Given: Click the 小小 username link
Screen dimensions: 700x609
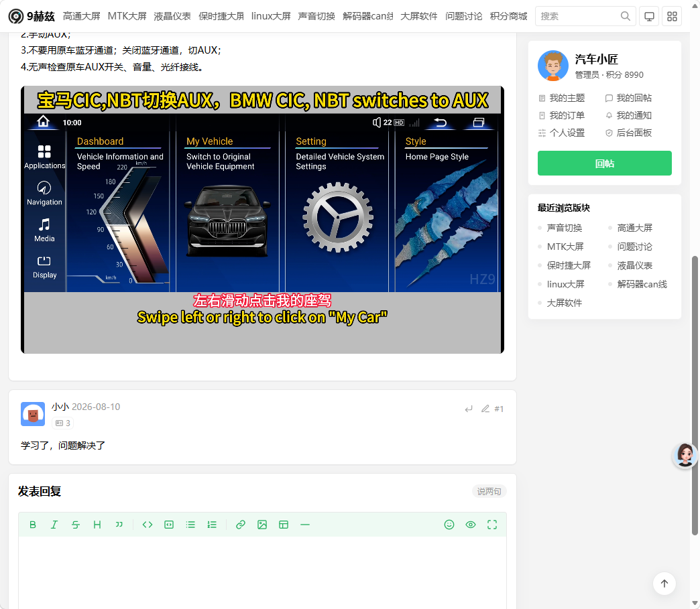Looking at the screenshot, I should pyautogui.click(x=60, y=407).
